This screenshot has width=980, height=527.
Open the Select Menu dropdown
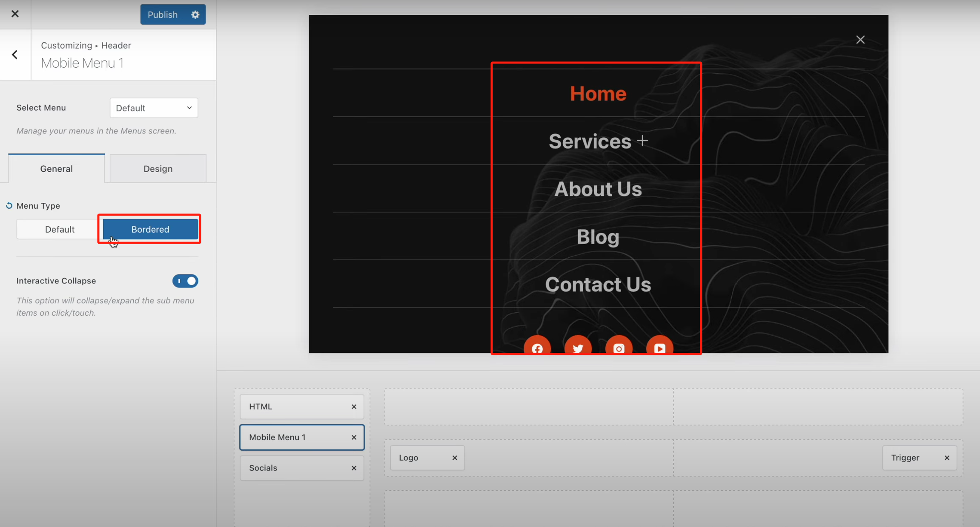click(154, 108)
